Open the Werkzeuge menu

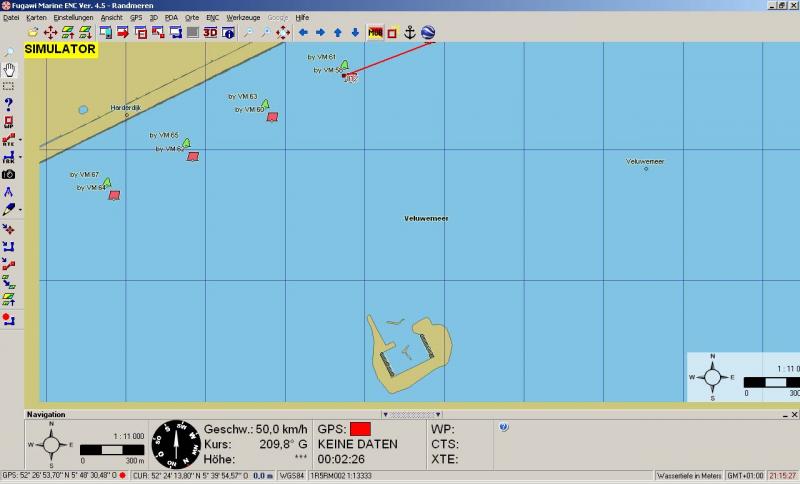(x=242, y=18)
